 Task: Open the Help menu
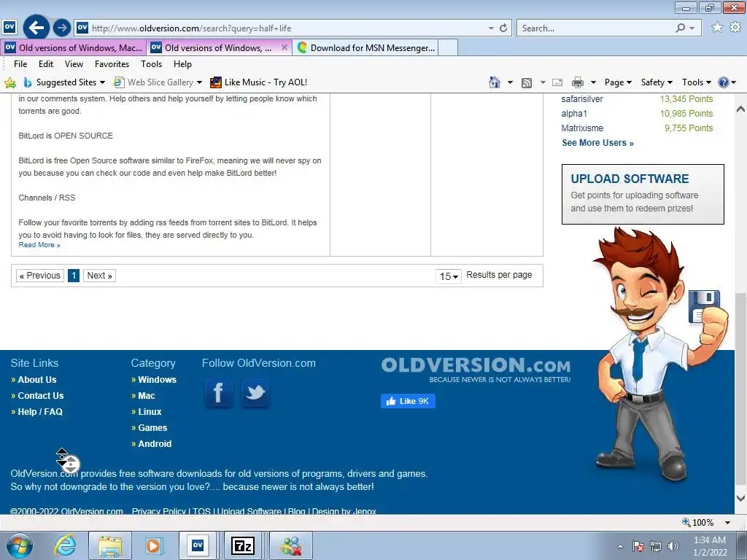182,64
